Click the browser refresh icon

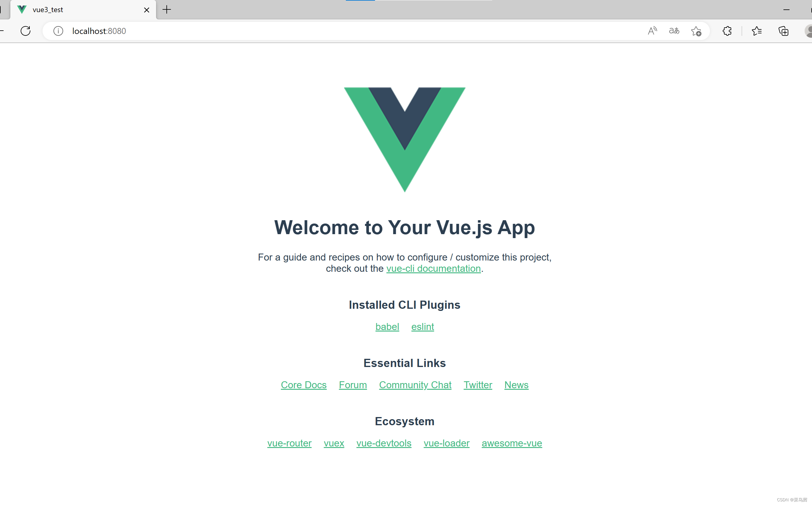pos(25,31)
